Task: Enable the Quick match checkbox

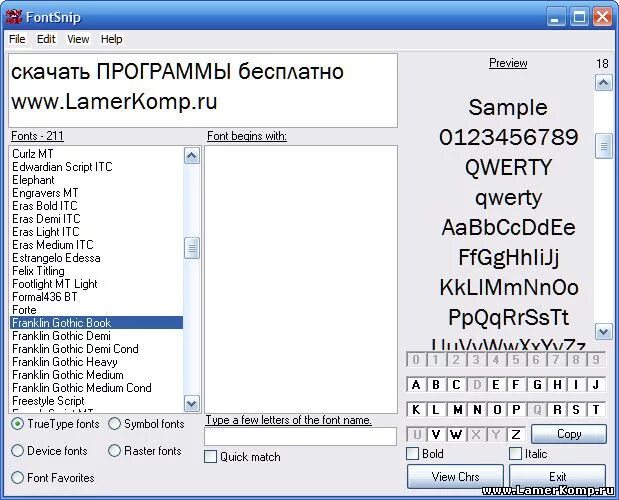Action: tap(210, 457)
